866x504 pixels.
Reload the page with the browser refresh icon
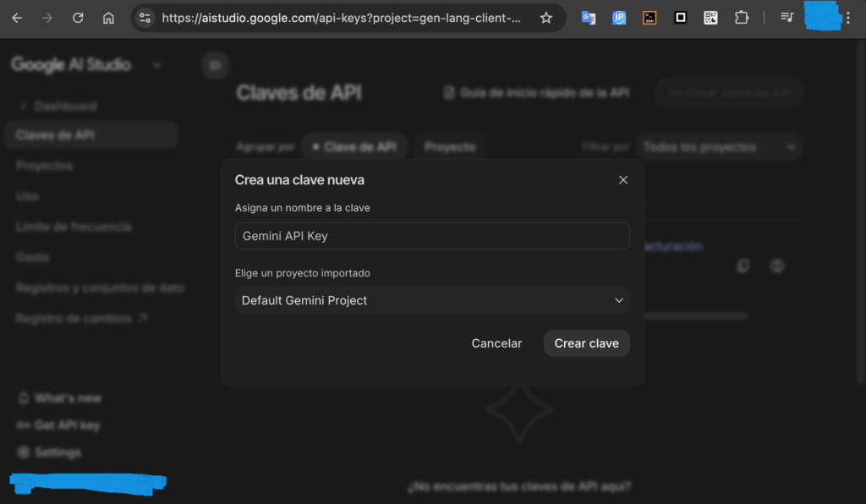click(78, 18)
